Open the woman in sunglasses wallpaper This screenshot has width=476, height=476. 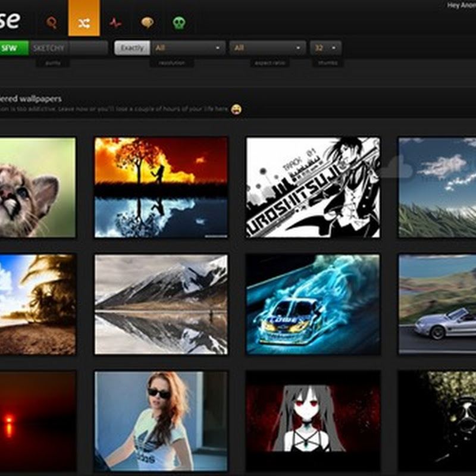[161, 421]
